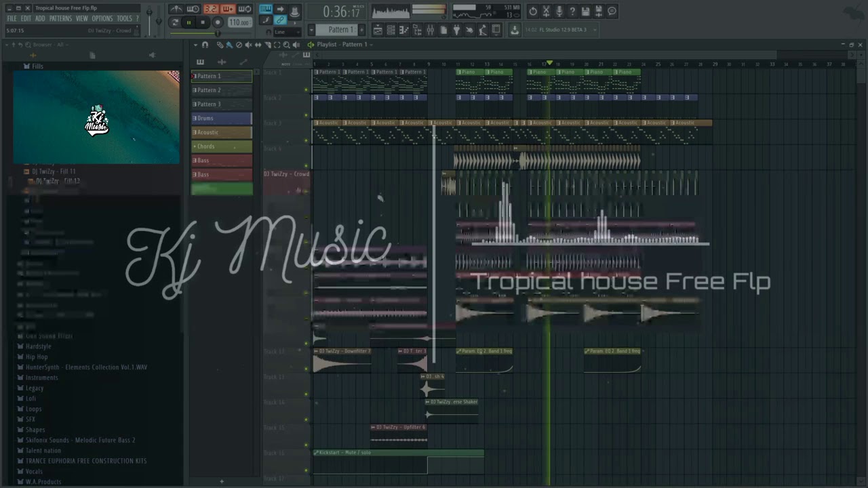The width and height of the screenshot is (868, 488).
Task: Toggle typing keyboard to piano button
Action: click(266, 9)
